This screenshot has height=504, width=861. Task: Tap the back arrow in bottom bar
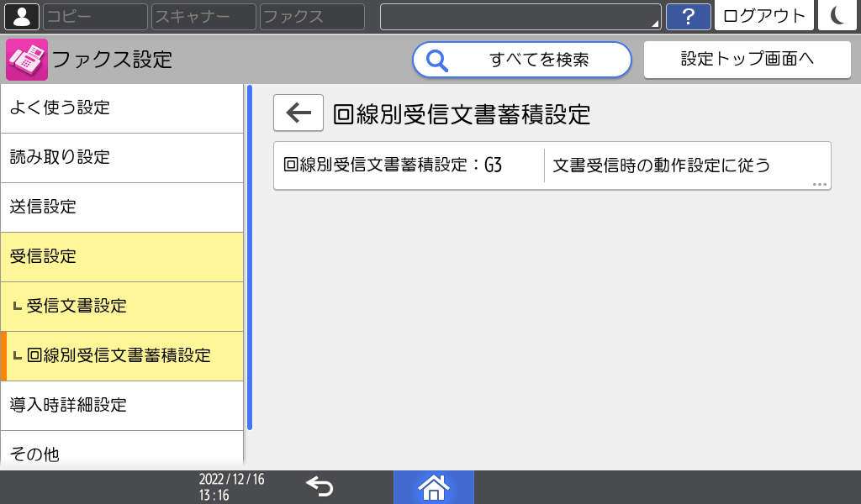tap(318, 486)
